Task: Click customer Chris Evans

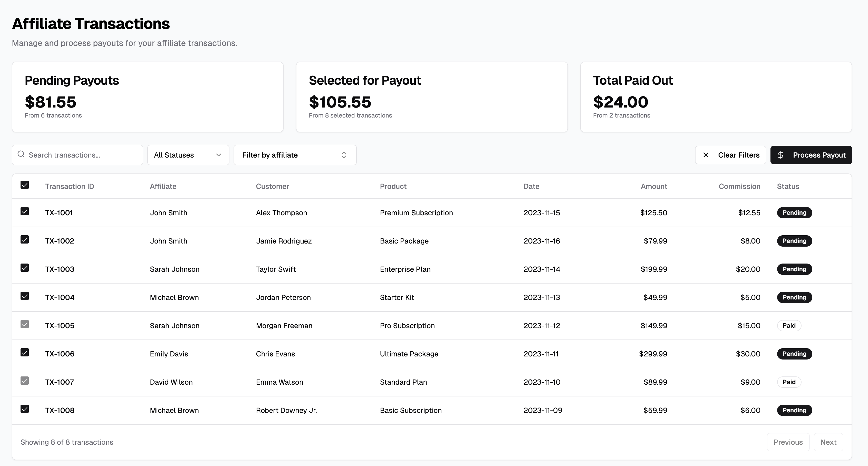Action: [275, 354]
